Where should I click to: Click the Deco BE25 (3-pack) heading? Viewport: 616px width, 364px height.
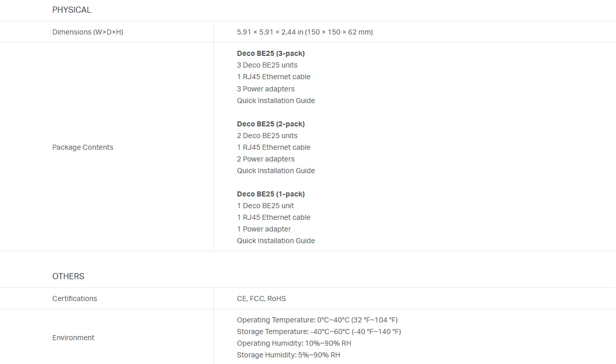[x=271, y=53]
